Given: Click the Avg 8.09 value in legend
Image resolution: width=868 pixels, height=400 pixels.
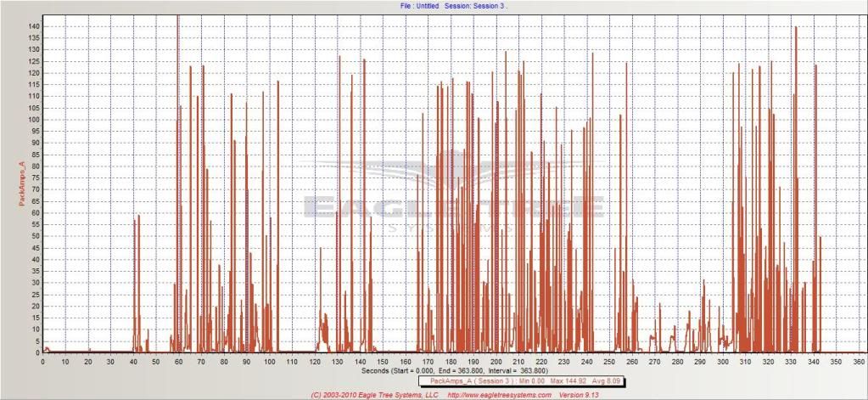Looking at the screenshot, I should point(602,381).
